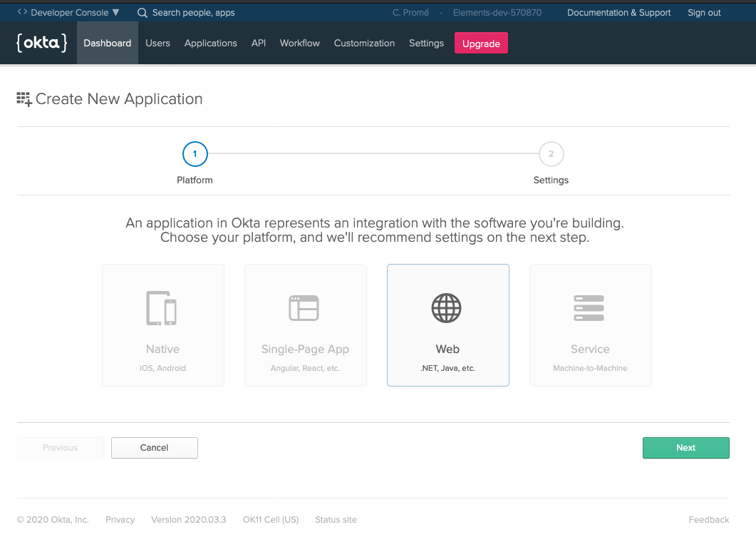Viewport: 756px width, 552px height.
Task: Open the Applications menu
Action: point(210,43)
